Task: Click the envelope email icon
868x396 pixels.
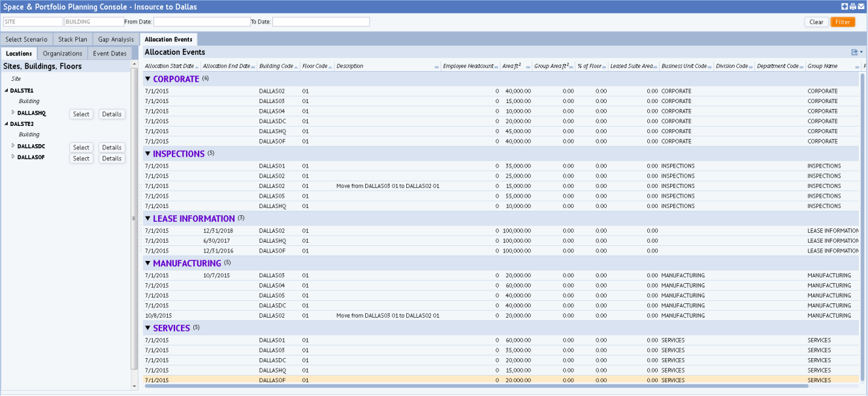Action: pos(861,7)
